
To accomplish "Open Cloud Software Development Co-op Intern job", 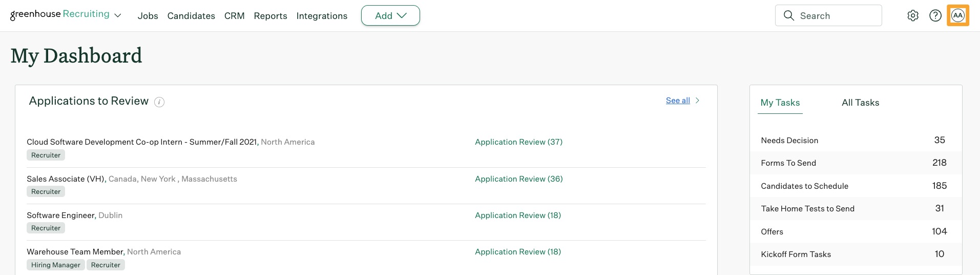I will coord(142,142).
